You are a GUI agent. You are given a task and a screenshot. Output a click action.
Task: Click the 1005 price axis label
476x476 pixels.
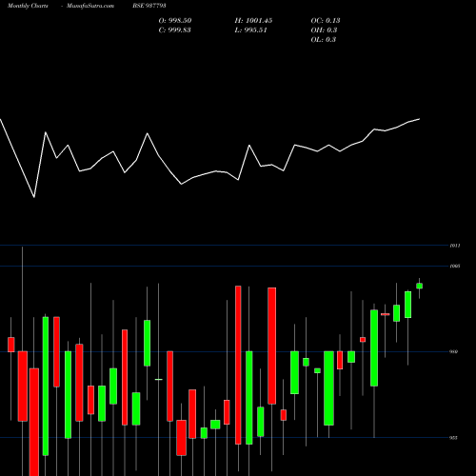(455, 266)
